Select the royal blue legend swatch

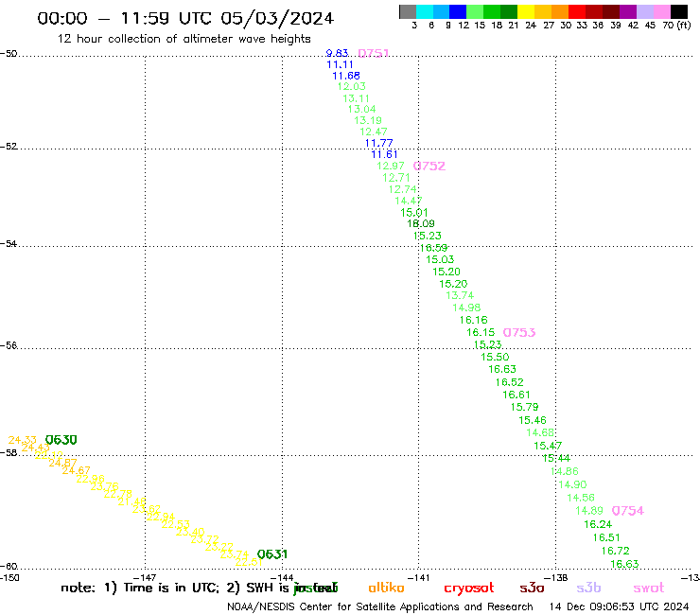coord(458,11)
